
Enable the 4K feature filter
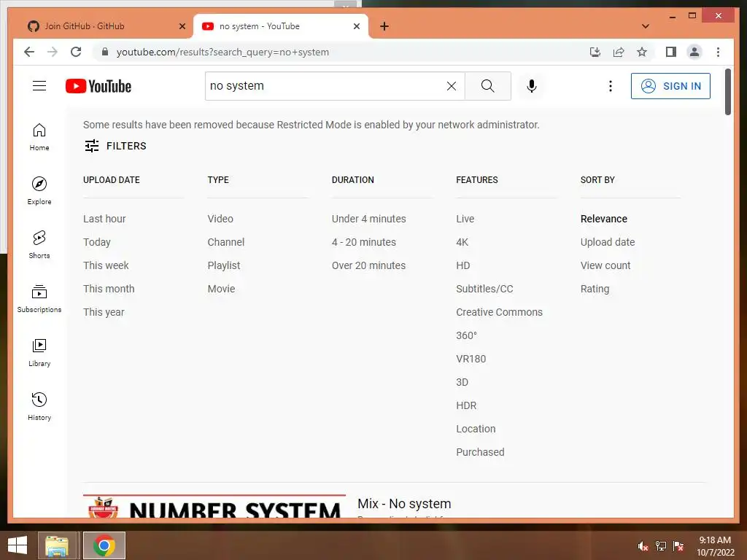point(462,242)
